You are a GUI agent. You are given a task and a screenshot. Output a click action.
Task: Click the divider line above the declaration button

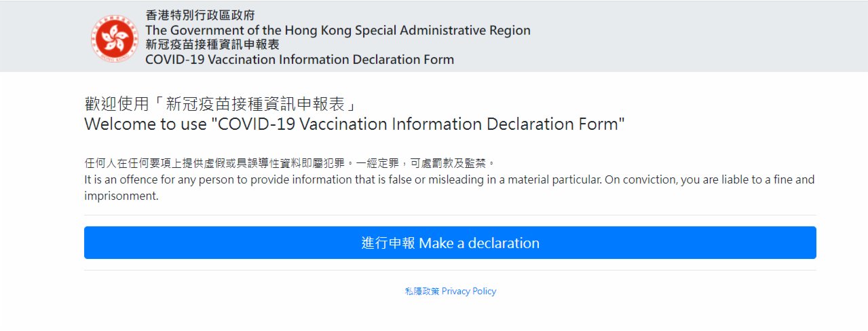point(450,215)
